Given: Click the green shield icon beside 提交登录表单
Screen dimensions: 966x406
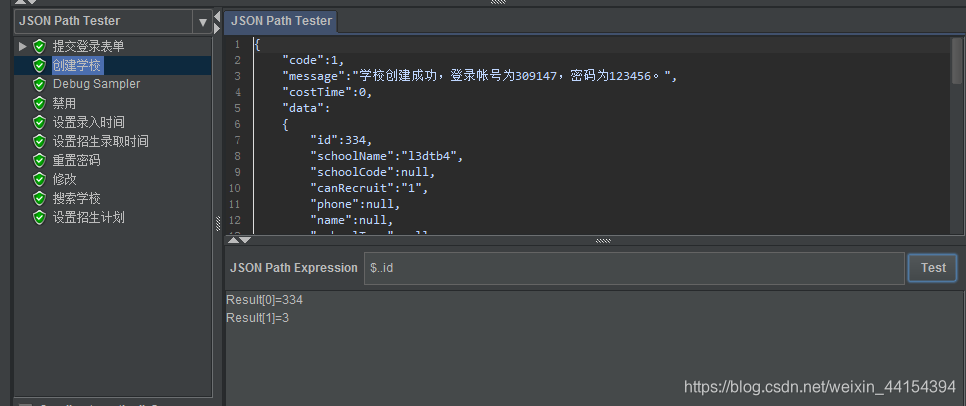Looking at the screenshot, I should [39, 46].
